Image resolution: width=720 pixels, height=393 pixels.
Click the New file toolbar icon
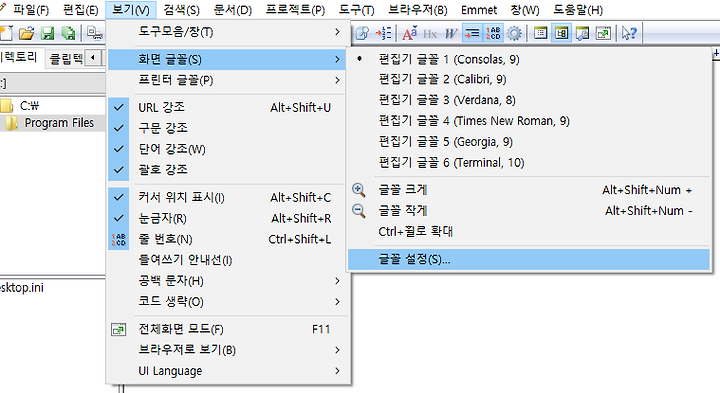tap(6, 34)
